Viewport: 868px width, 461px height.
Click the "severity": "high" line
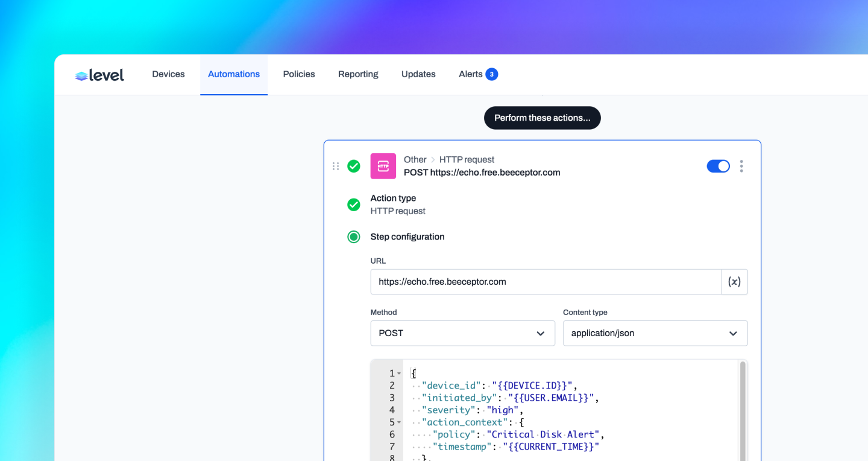click(x=467, y=410)
